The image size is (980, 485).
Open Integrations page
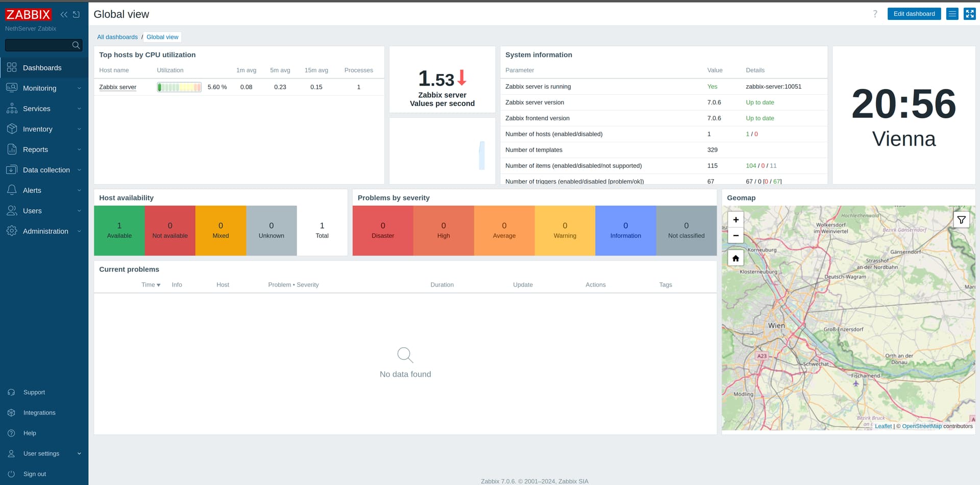tap(39, 413)
